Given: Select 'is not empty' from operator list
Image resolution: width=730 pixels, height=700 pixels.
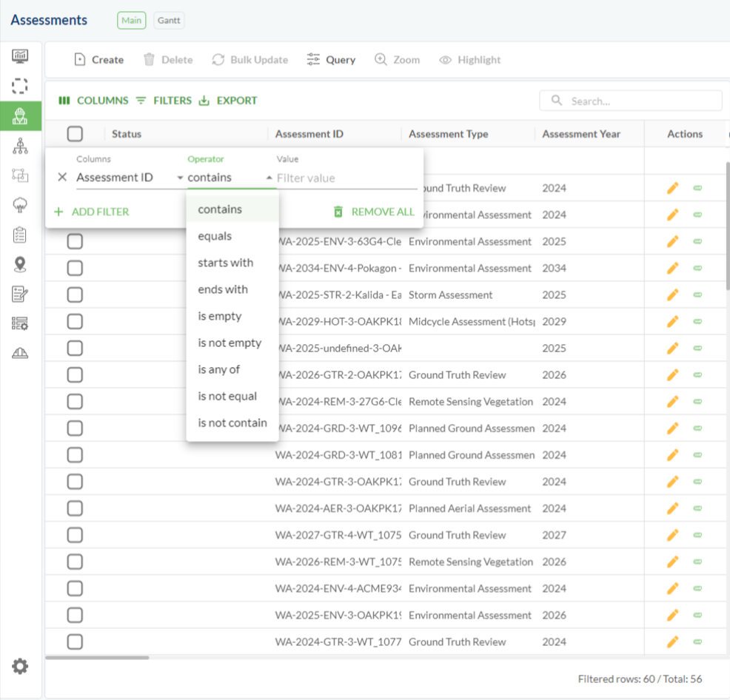Looking at the screenshot, I should point(230,343).
